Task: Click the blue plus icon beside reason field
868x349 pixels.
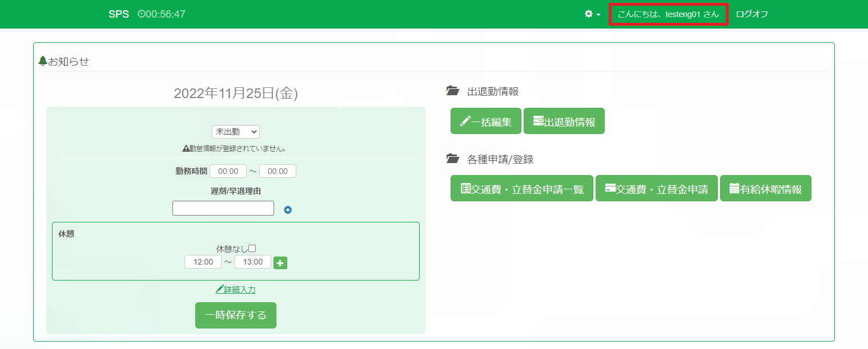Action: coord(288,210)
